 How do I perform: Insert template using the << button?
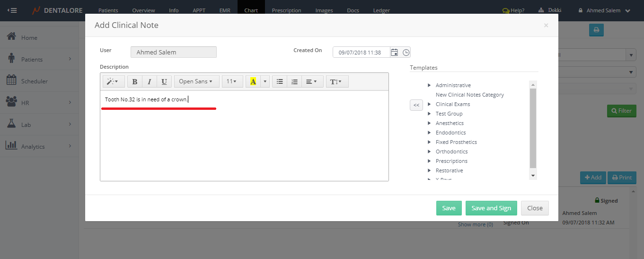[x=416, y=105]
